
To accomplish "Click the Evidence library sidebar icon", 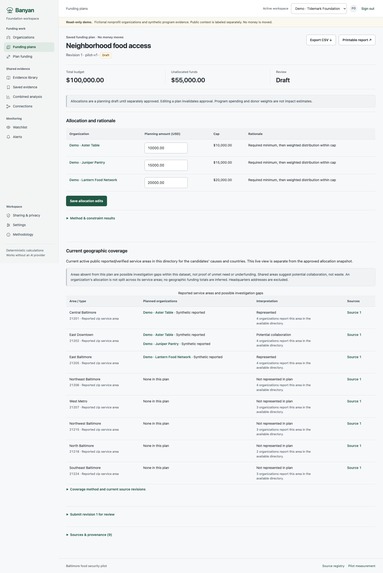I will coord(8,77).
